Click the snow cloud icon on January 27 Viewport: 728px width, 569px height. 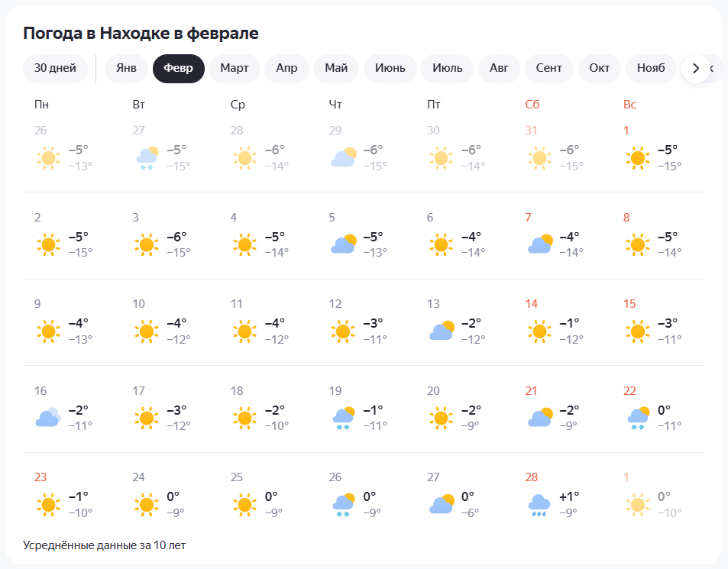pos(147,158)
